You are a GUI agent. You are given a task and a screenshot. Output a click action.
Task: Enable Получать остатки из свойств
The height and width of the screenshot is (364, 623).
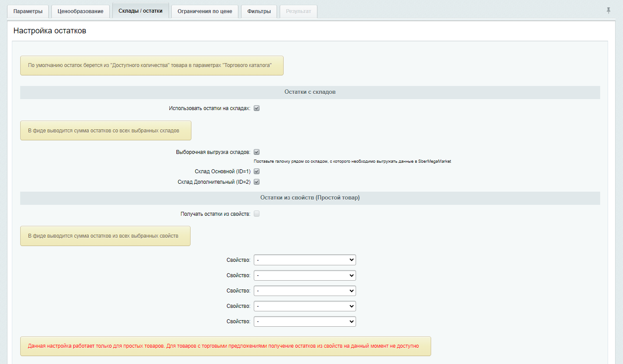[257, 214]
